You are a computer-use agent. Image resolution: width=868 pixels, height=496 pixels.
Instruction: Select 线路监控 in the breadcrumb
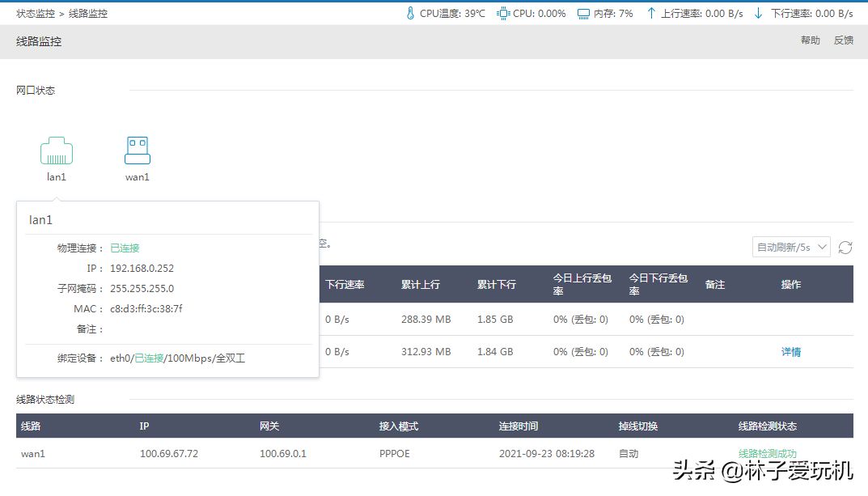(x=88, y=14)
